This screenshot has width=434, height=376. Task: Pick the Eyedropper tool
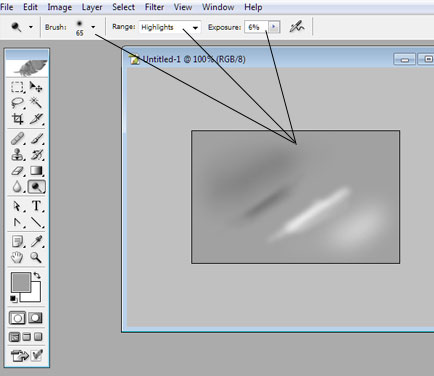click(x=36, y=241)
